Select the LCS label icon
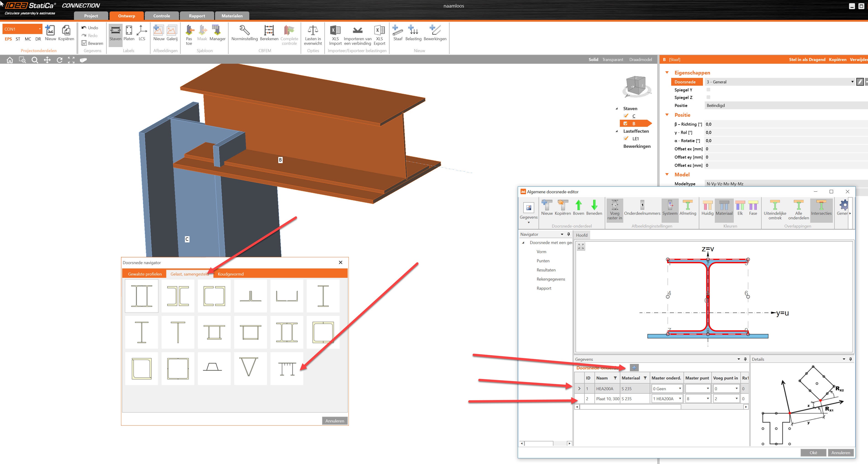 click(x=142, y=31)
